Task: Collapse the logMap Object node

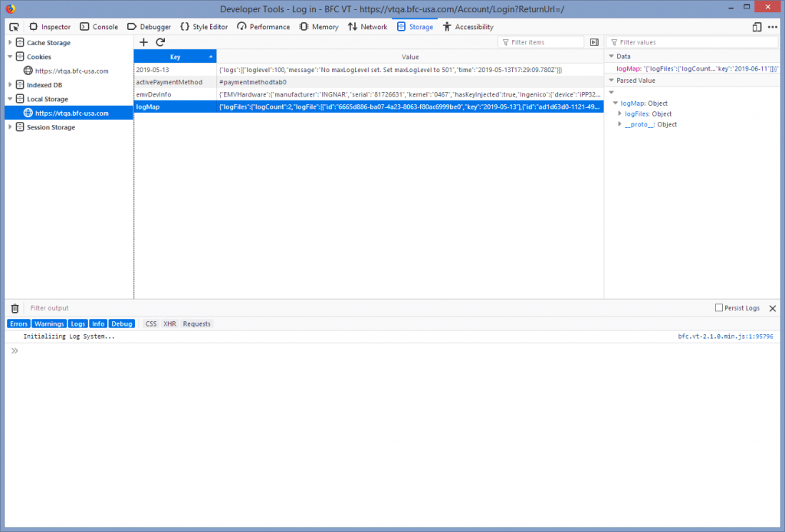Action: point(616,103)
